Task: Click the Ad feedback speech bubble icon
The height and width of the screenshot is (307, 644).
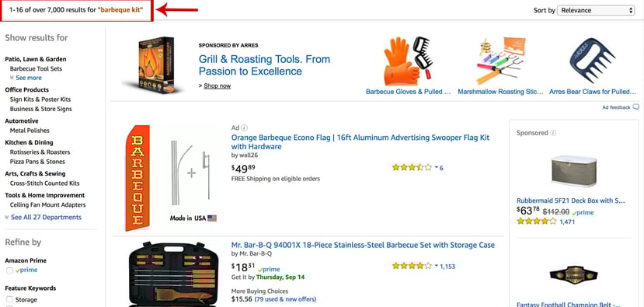Action: tap(635, 107)
